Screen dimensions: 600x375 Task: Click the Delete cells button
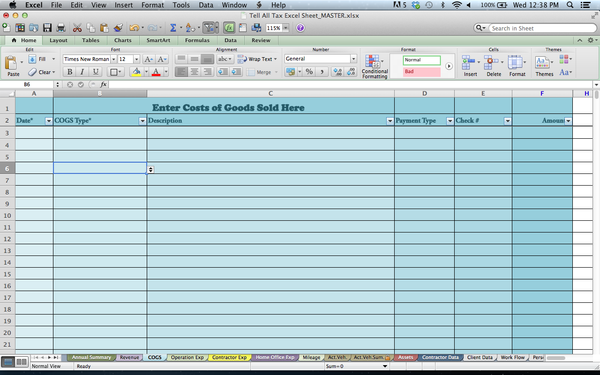point(493,66)
